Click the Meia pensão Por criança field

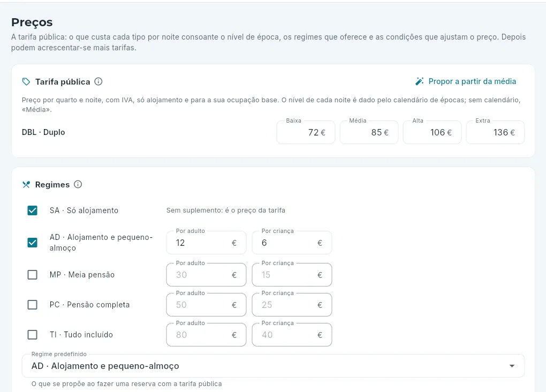tap(292, 275)
